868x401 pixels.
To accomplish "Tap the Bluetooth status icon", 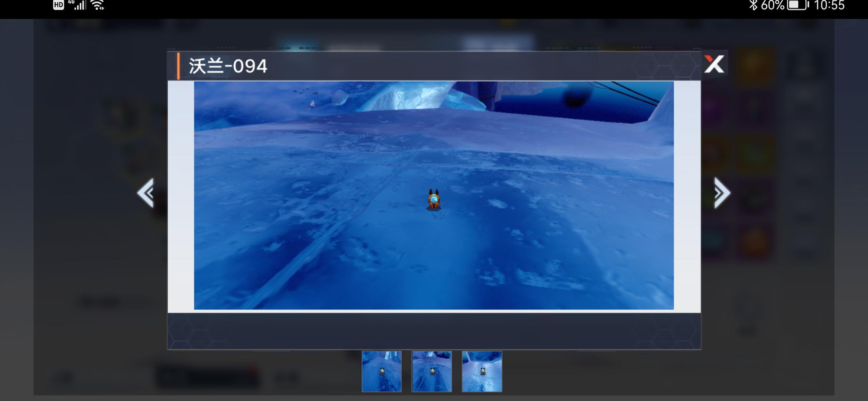I will 753,5.
